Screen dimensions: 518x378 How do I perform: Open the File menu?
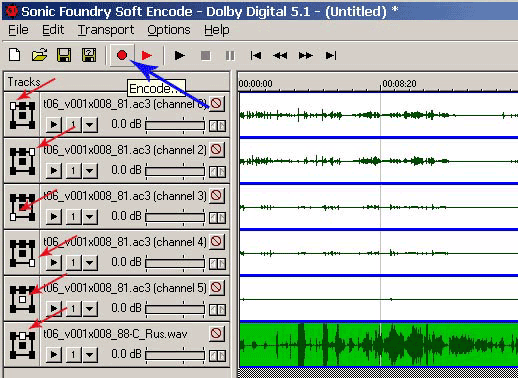coord(18,30)
